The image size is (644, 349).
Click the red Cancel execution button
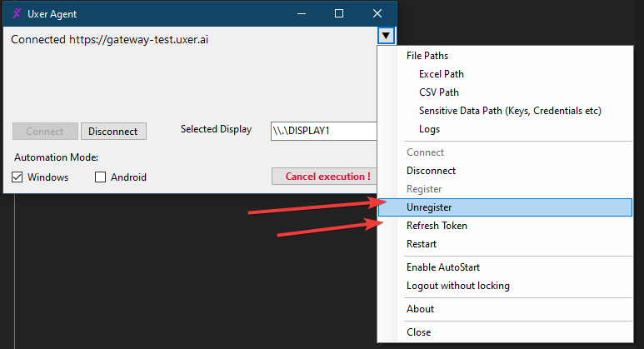click(324, 176)
